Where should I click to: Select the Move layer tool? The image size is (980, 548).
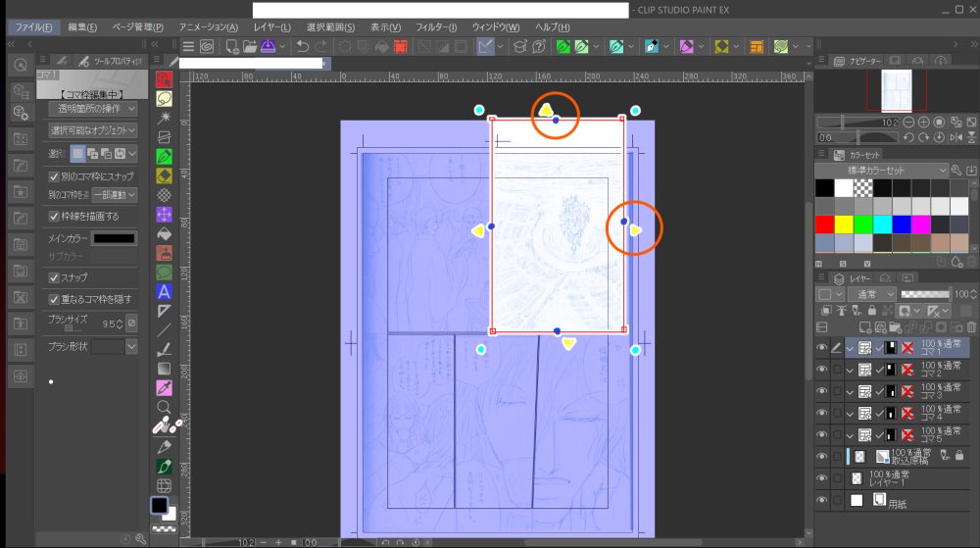(165, 214)
